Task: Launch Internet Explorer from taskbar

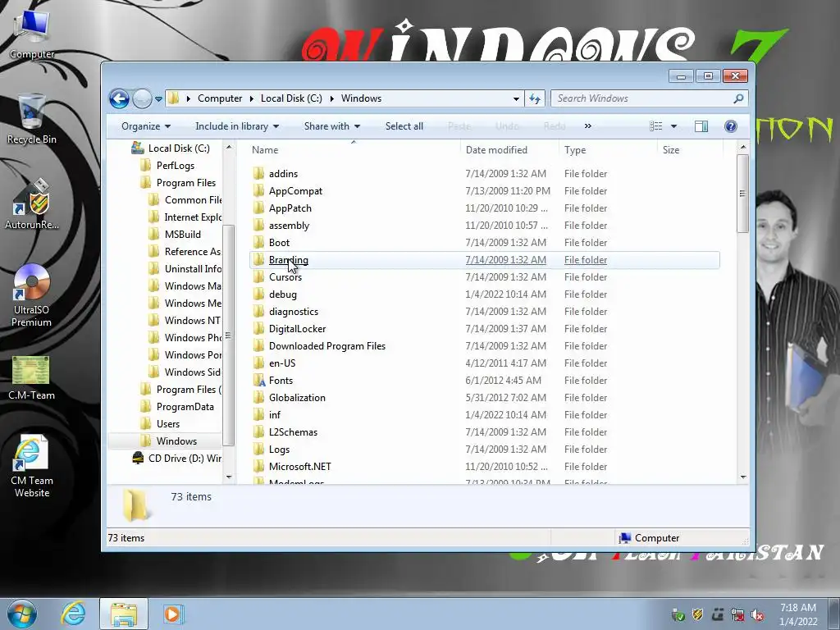Action: click(x=73, y=614)
